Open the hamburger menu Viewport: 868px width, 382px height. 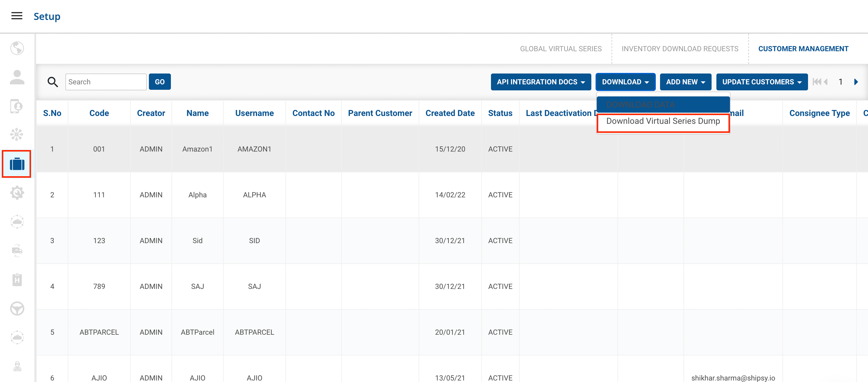point(17,16)
